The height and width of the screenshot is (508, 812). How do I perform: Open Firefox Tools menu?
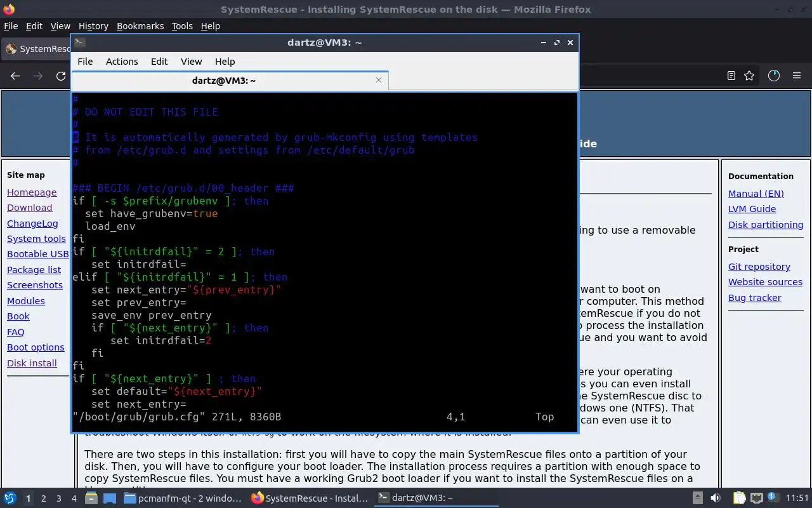(x=182, y=26)
